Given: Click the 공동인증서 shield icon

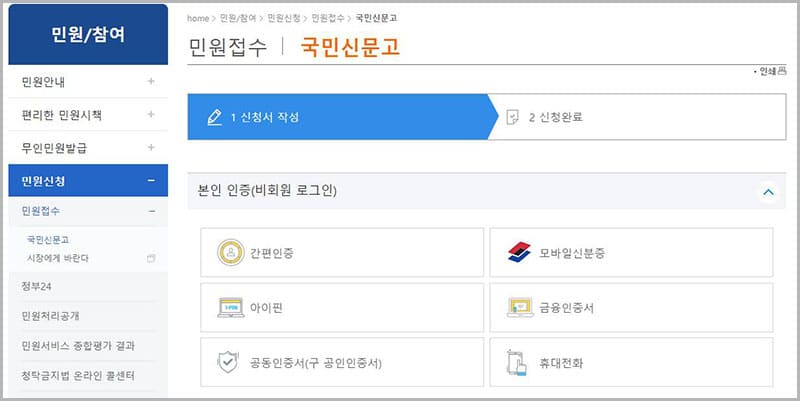Looking at the screenshot, I should (x=230, y=361).
